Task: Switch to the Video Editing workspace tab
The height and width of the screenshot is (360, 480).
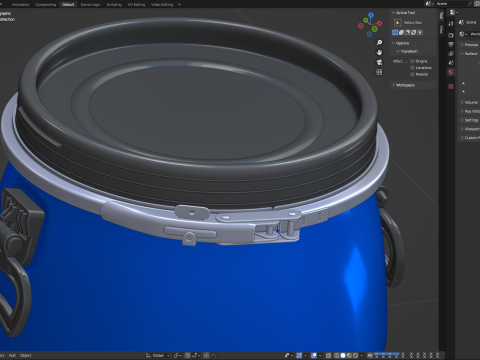Action: pos(162,5)
